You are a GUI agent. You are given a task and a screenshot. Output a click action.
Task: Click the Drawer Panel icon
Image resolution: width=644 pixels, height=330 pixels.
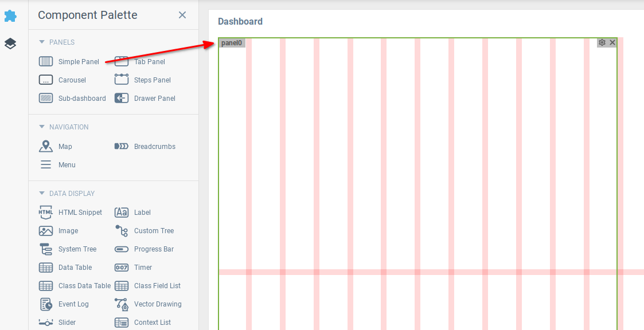coord(122,99)
